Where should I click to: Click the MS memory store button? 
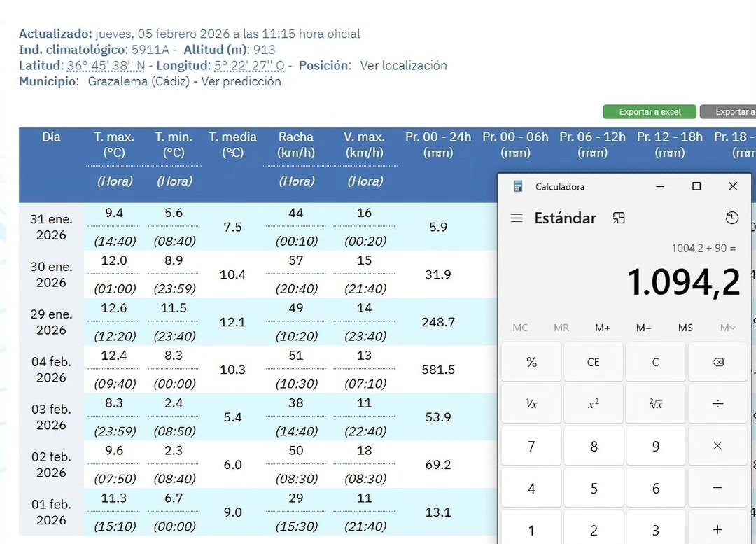click(x=685, y=328)
